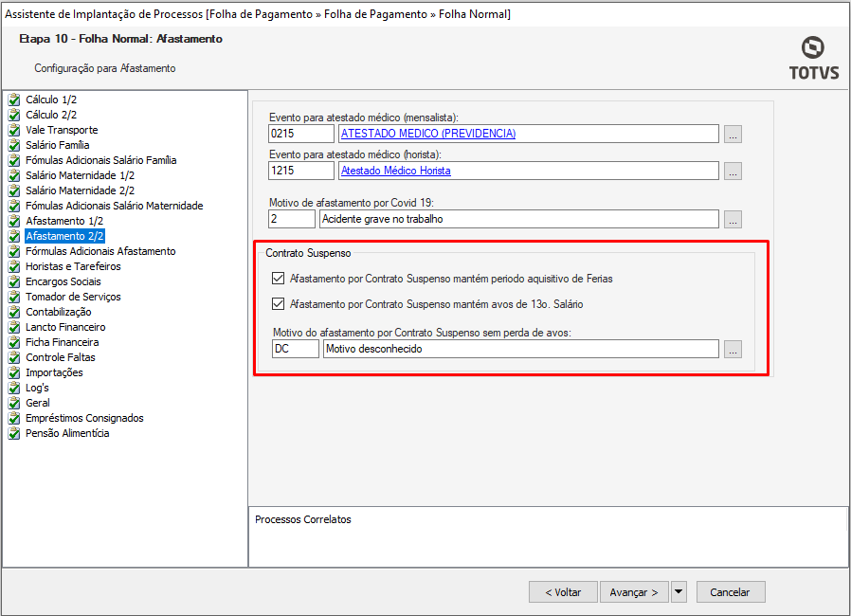Click Processos Correlatos panel heading
This screenshot has height=616, width=851.
point(303,519)
